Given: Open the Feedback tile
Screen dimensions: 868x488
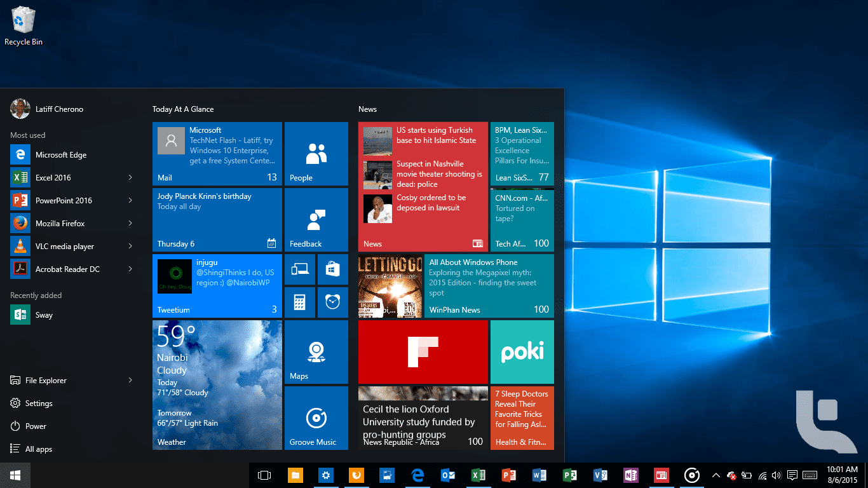Looking at the screenshot, I should coord(316,220).
